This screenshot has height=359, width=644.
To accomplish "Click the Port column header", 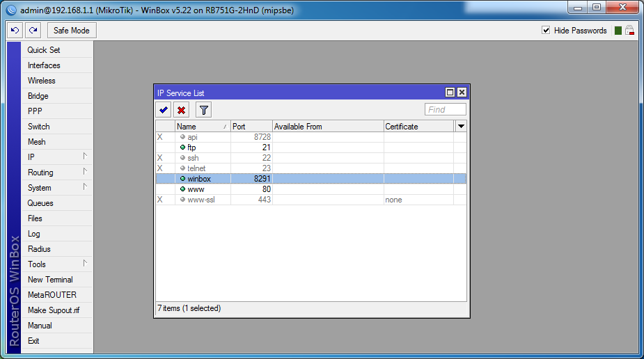I will point(251,127).
